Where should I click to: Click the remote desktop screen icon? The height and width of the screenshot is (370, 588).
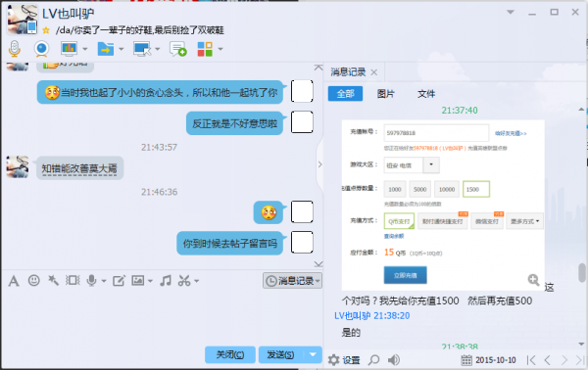[x=142, y=49]
